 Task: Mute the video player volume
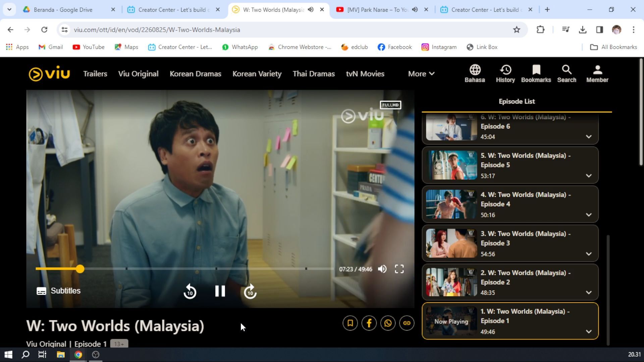pyautogui.click(x=382, y=269)
